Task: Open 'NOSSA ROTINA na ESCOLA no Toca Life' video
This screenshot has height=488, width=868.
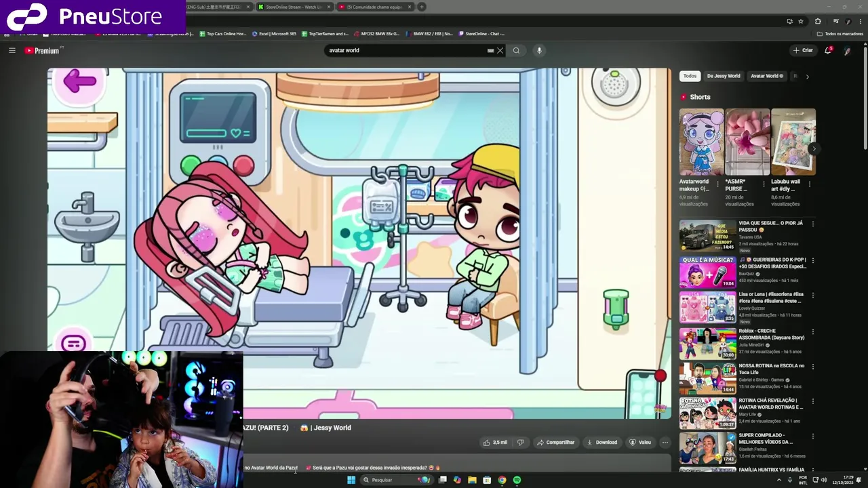Action: click(x=707, y=378)
